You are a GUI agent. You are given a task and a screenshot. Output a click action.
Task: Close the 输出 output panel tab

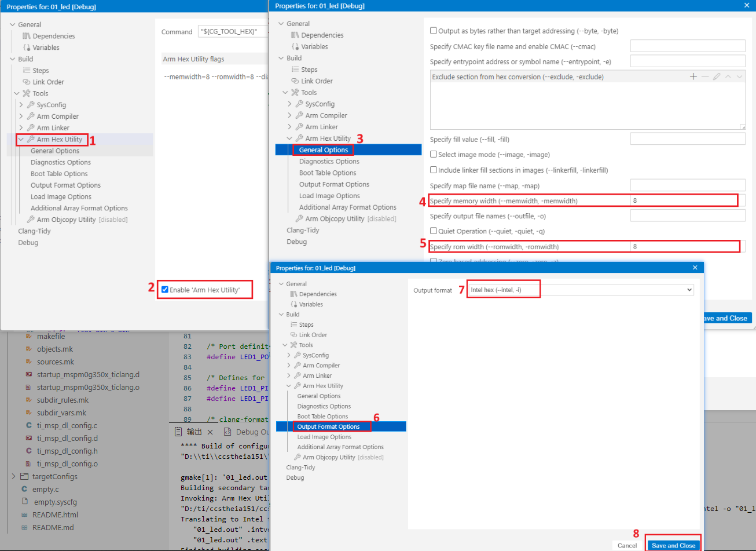point(210,432)
